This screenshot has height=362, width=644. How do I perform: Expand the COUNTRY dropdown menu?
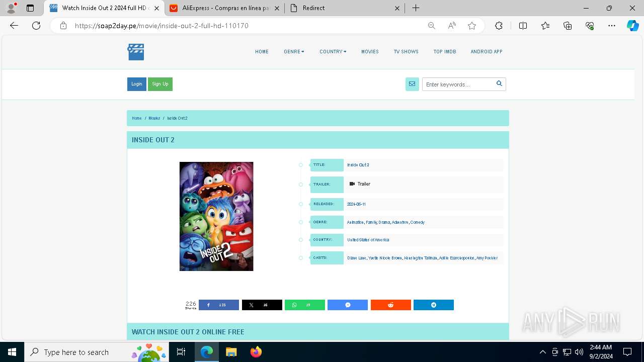tap(333, 52)
